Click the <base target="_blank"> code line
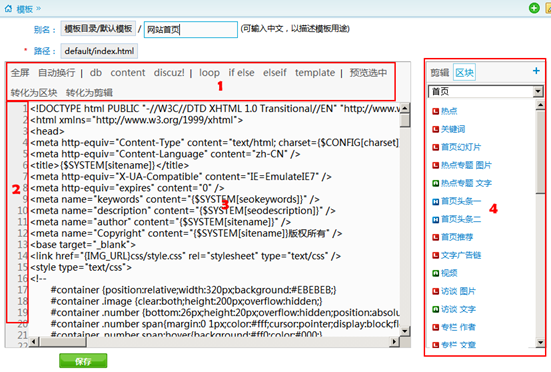This screenshot has height=372, width=551. (83, 244)
